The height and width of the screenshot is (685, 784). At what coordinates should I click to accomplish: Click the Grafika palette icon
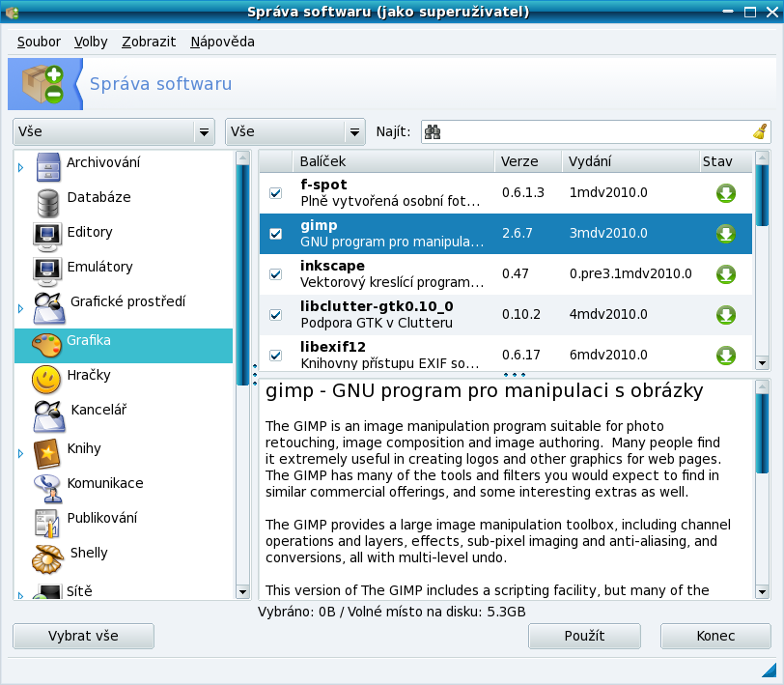[x=46, y=345]
